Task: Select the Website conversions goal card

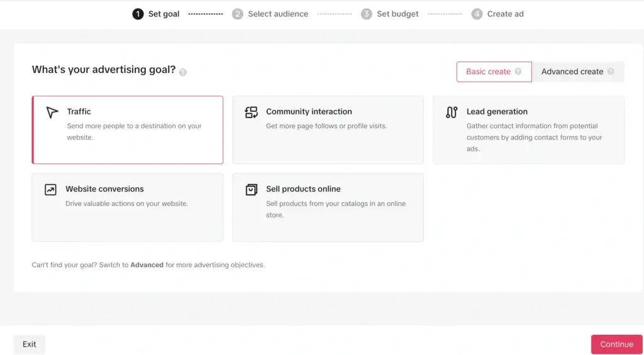Action: pos(128,207)
